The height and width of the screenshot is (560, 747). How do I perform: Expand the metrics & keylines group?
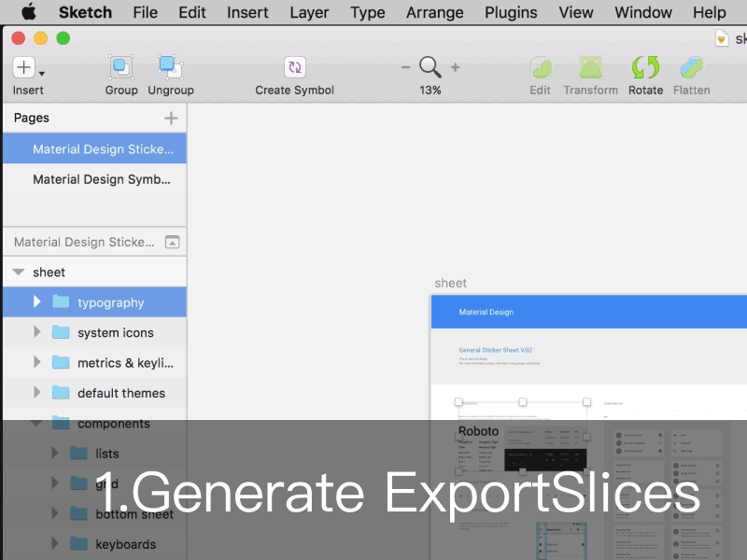[37, 362]
